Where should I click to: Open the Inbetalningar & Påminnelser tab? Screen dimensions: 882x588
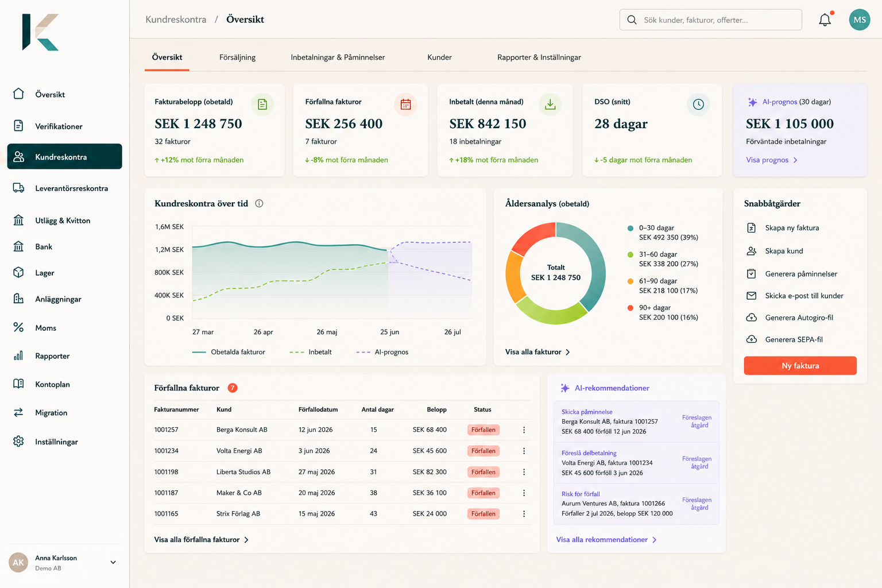tap(338, 57)
